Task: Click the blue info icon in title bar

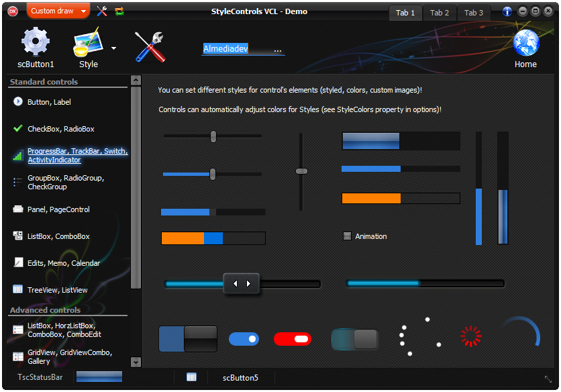Action: pos(507,11)
